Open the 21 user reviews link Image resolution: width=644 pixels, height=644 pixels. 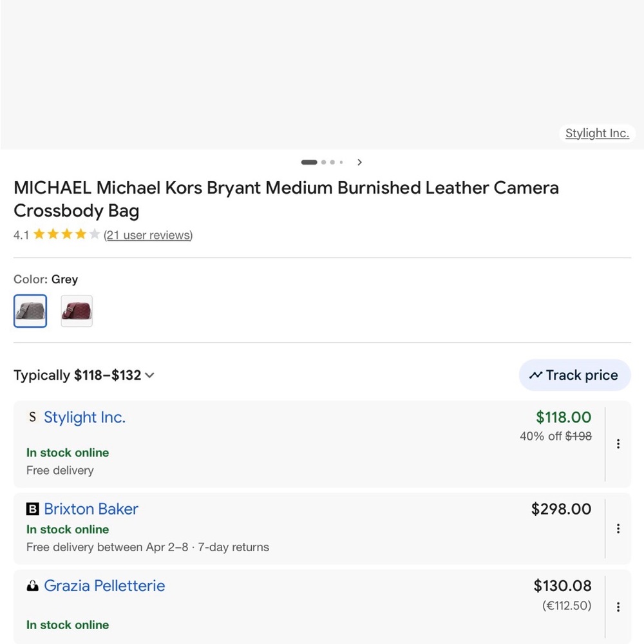(148, 235)
